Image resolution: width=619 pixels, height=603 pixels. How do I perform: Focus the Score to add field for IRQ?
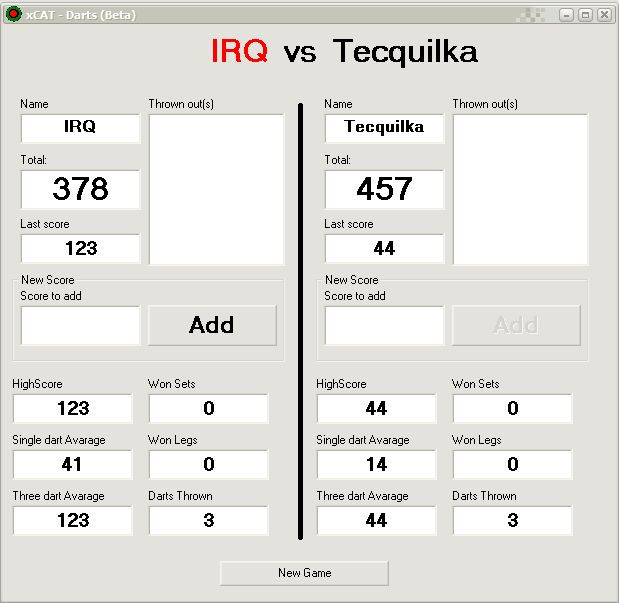[x=81, y=325]
